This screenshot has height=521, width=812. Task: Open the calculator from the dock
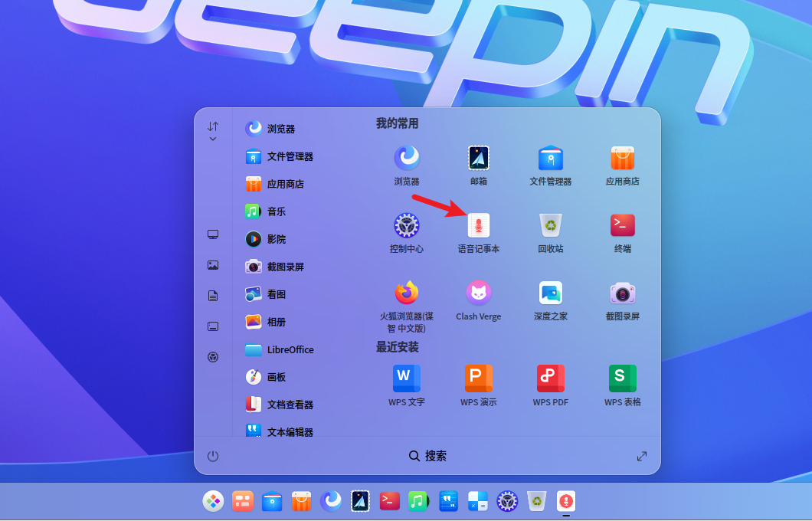(x=478, y=501)
